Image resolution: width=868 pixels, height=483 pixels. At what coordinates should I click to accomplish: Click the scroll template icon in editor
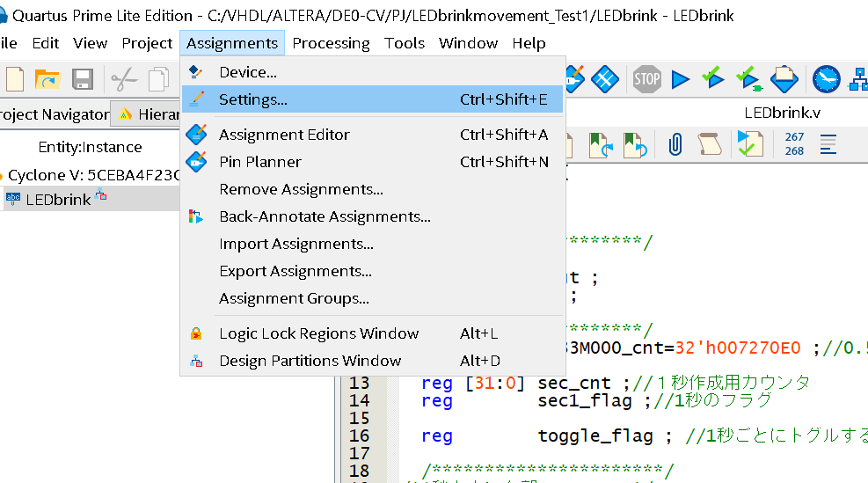[709, 144]
